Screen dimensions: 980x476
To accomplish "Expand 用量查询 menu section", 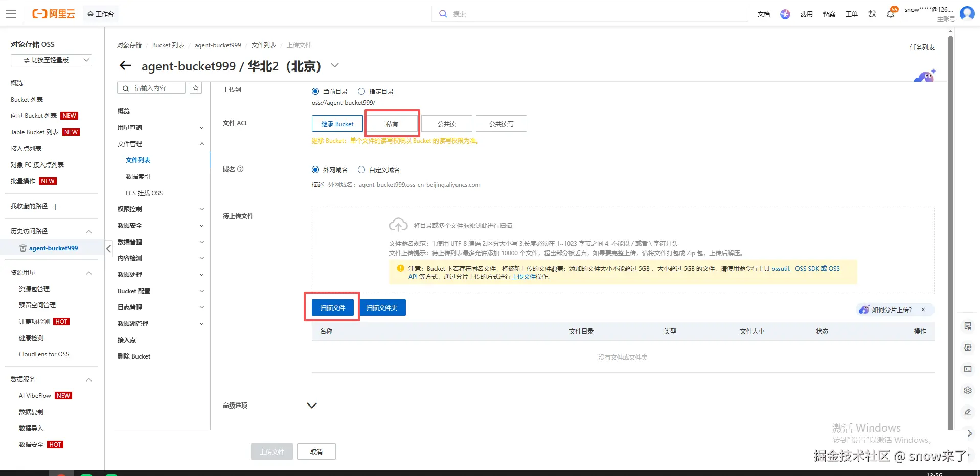I will point(161,128).
